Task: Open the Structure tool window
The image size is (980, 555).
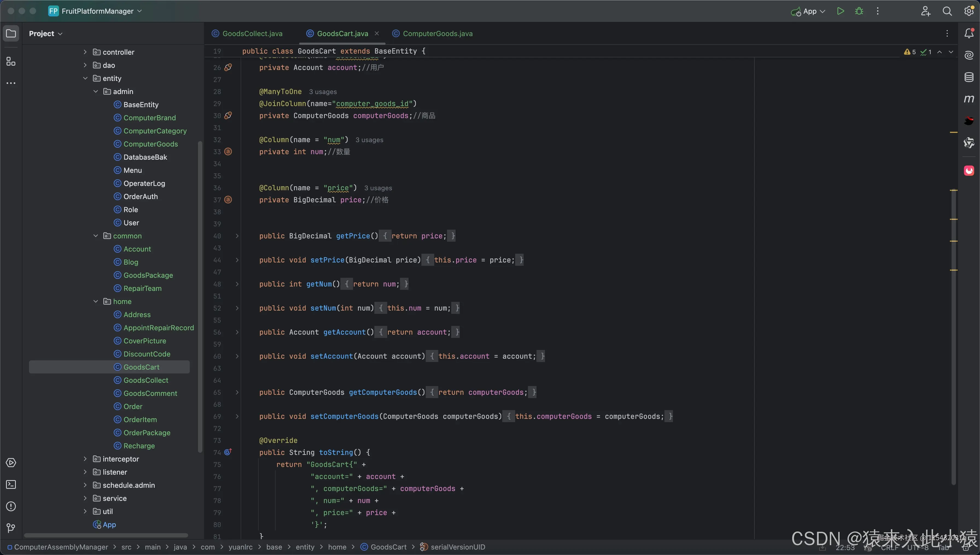Action: [11, 61]
